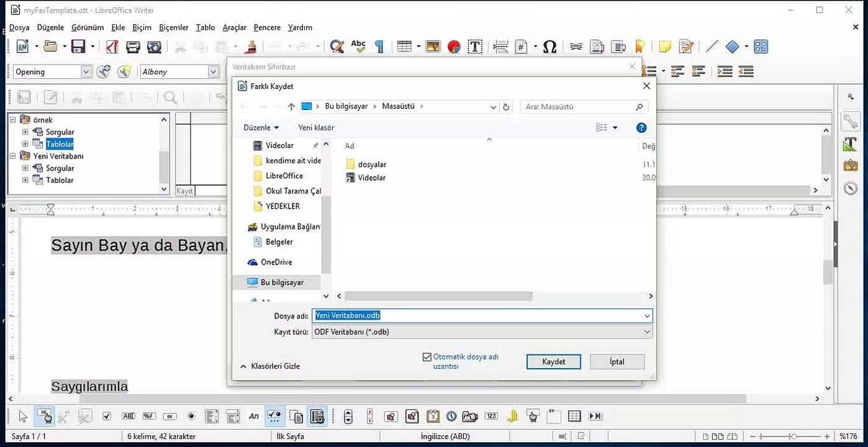Open the Biçim menu
Image resolution: width=868 pixels, height=447 pixels.
point(142,27)
